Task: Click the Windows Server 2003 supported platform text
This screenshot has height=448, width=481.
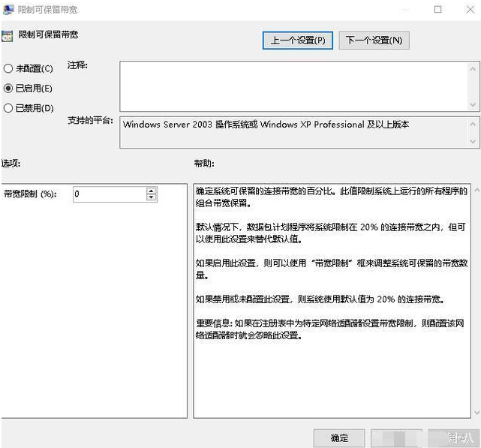Action: (x=266, y=125)
